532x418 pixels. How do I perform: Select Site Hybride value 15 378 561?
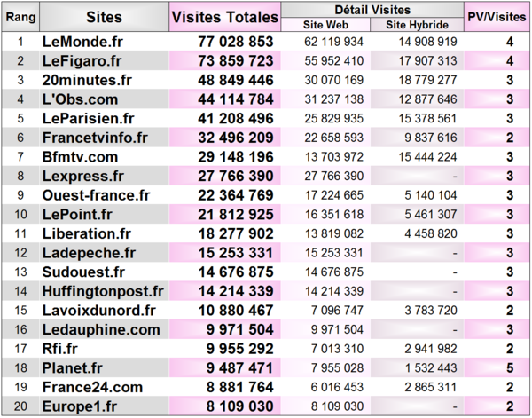click(427, 119)
